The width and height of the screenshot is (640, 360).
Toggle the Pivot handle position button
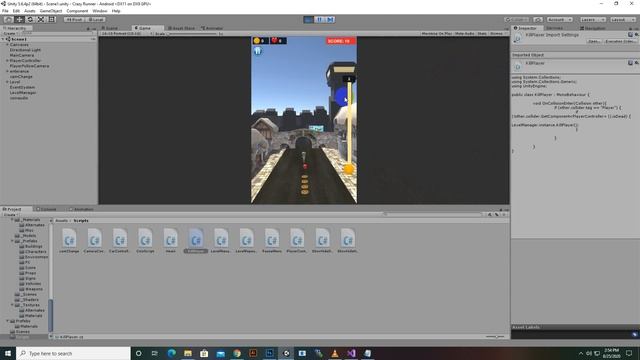(x=74, y=19)
